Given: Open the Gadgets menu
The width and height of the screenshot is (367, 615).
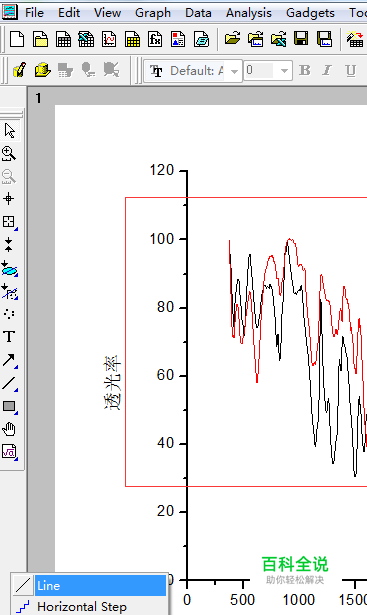Looking at the screenshot, I should pyautogui.click(x=310, y=13).
